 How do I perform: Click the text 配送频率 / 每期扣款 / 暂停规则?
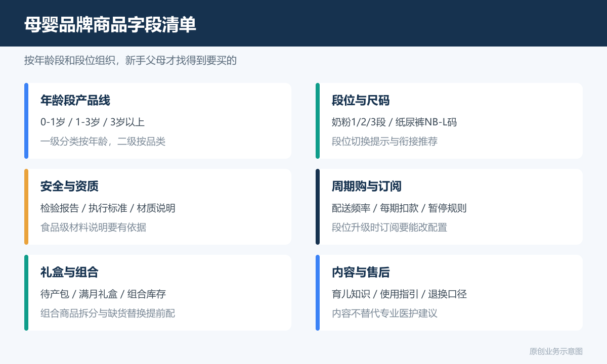(399, 208)
